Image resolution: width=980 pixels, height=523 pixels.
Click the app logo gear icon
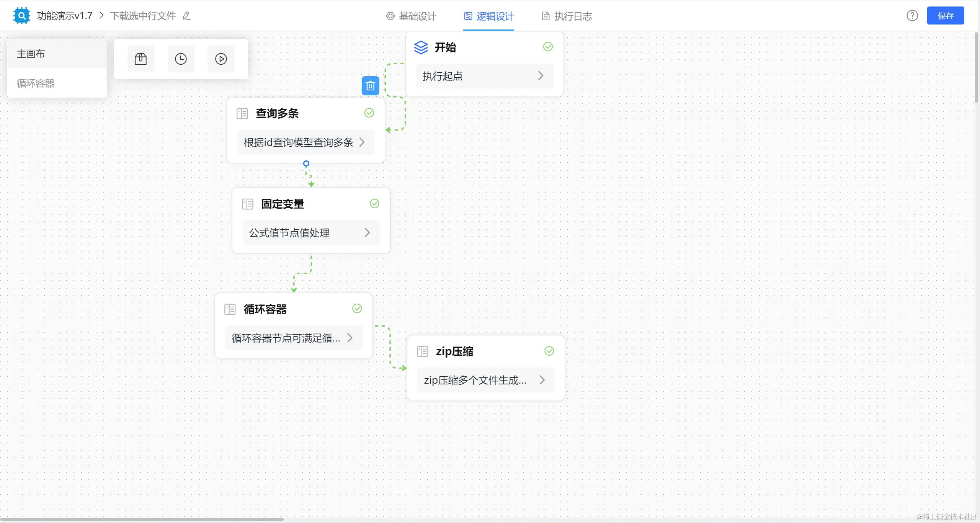21,16
